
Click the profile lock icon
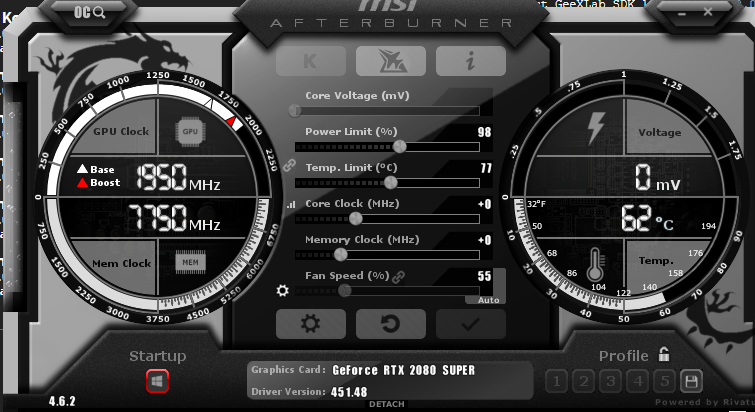tap(664, 355)
